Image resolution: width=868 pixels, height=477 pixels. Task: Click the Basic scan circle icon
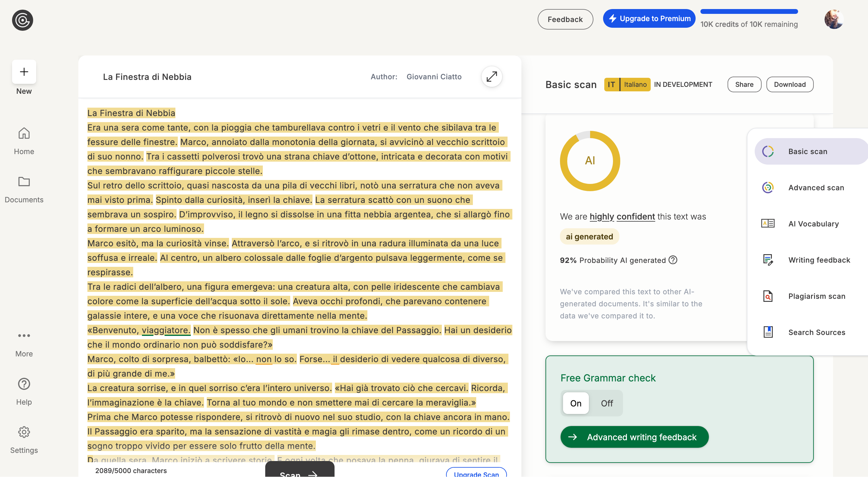point(768,151)
